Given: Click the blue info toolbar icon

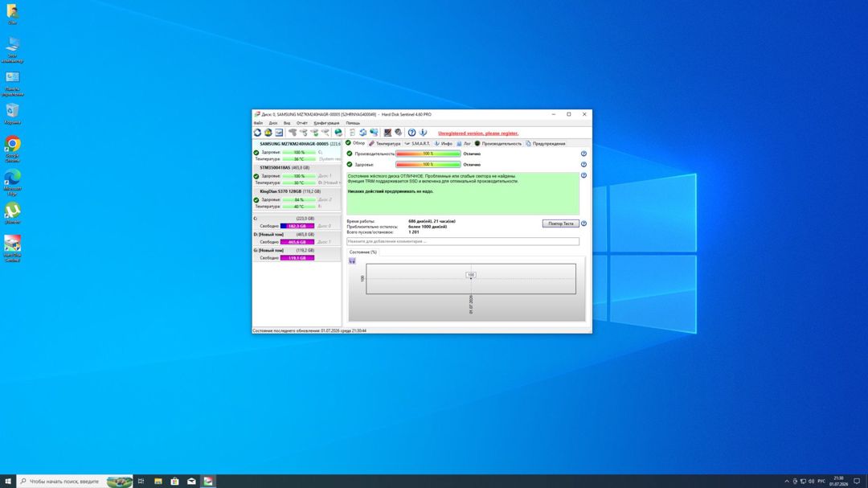Looking at the screenshot, I should click(423, 133).
